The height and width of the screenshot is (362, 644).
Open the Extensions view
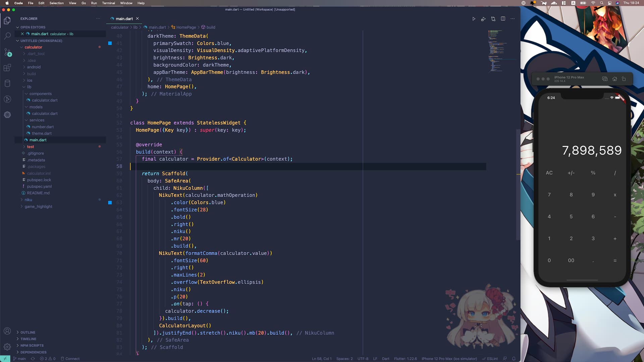coord(7,67)
